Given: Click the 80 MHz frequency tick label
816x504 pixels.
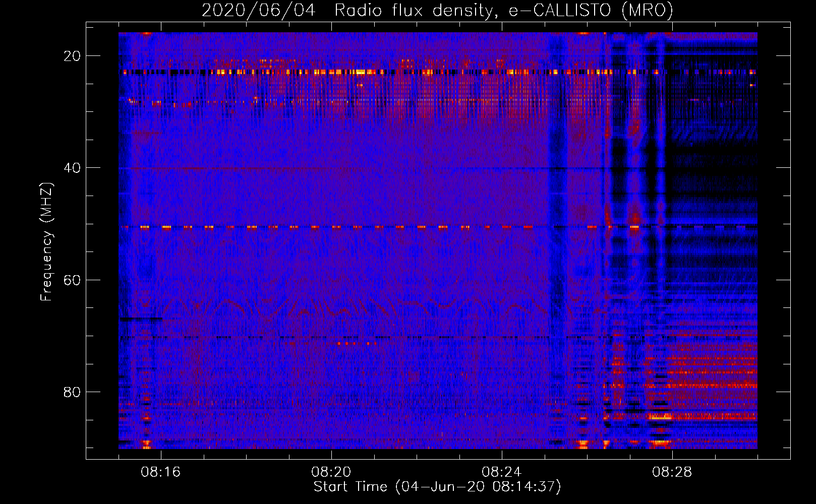Looking at the screenshot, I should click(x=72, y=392).
